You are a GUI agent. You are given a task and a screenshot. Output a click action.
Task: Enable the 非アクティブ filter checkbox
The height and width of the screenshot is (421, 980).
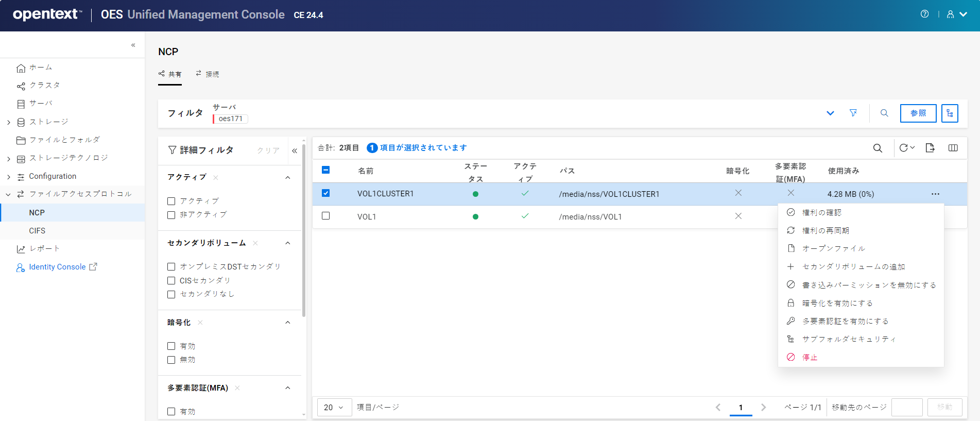171,215
